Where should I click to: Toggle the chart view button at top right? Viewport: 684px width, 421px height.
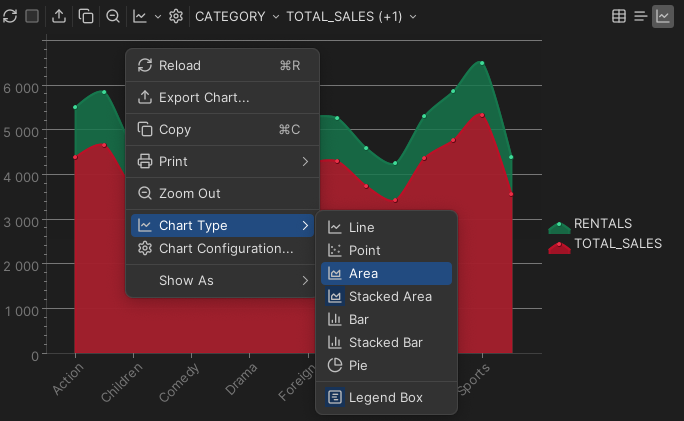tap(662, 16)
